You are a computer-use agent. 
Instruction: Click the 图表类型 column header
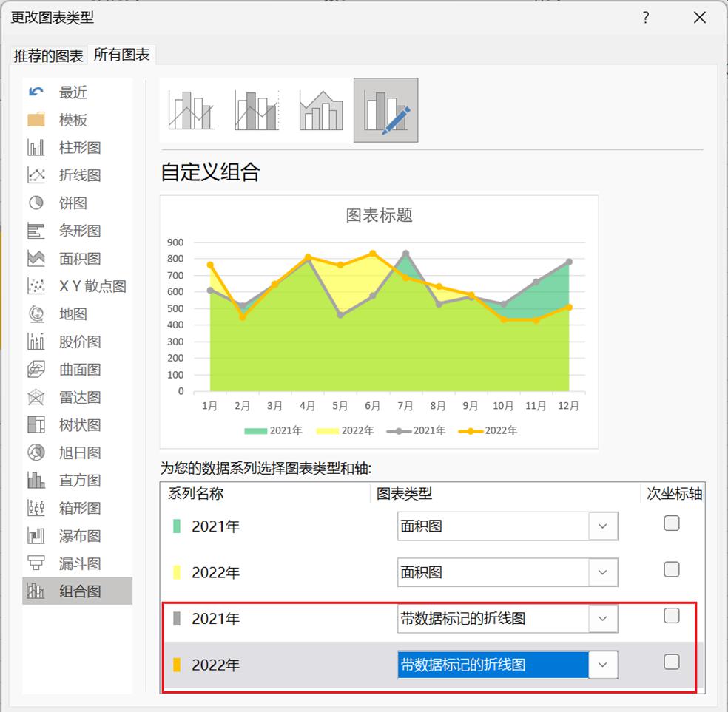coord(404,494)
